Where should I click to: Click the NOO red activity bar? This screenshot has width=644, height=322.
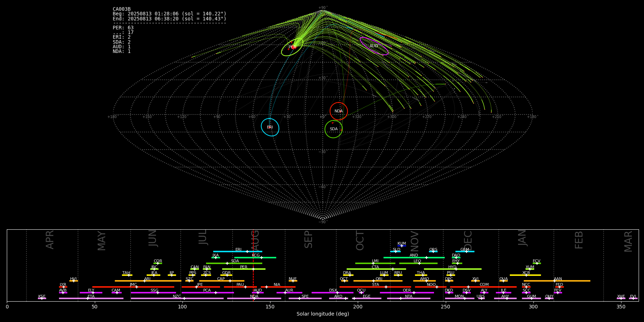(431, 287)
